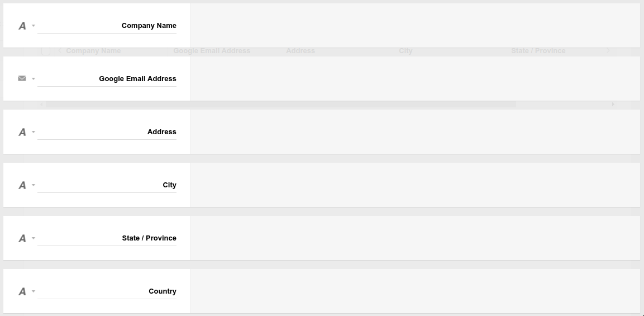Expand the field type dropdown for Address

click(x=34, y=131)
